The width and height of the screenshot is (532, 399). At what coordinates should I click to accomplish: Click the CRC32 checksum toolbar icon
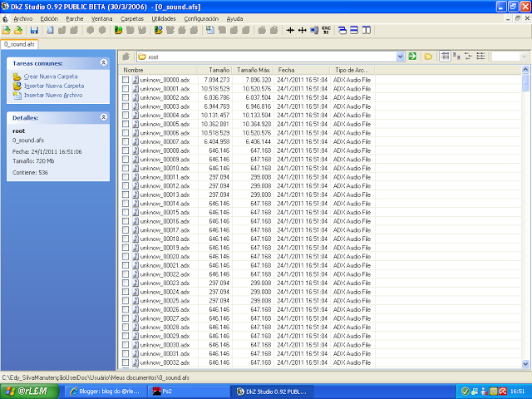point(327,30)
